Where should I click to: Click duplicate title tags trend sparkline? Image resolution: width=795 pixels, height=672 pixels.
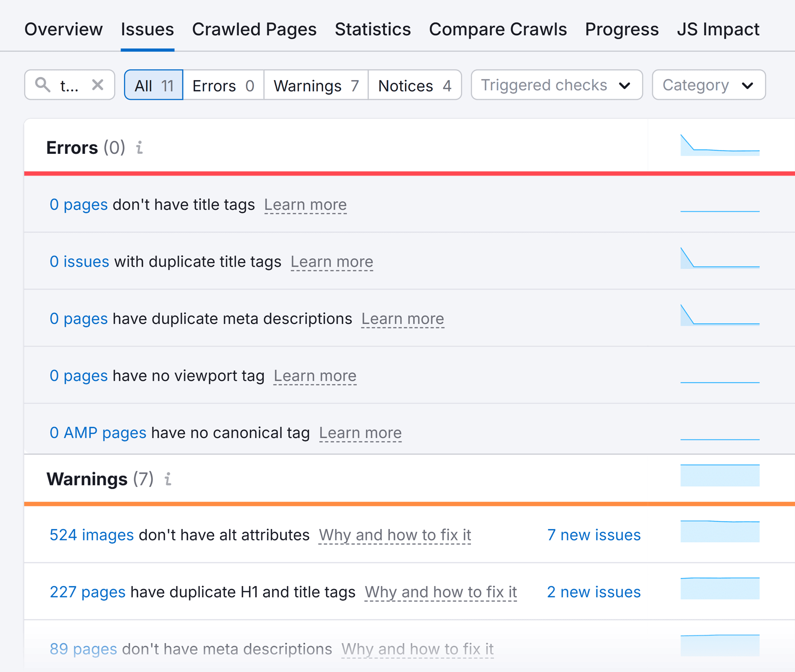(x=720, y=258)
